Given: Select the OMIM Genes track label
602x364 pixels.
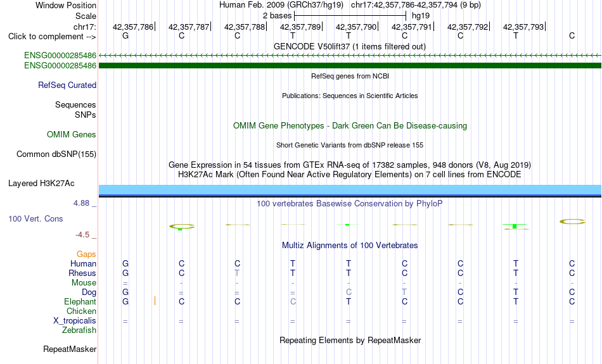Looking at the screenshot, I should 72,135.
